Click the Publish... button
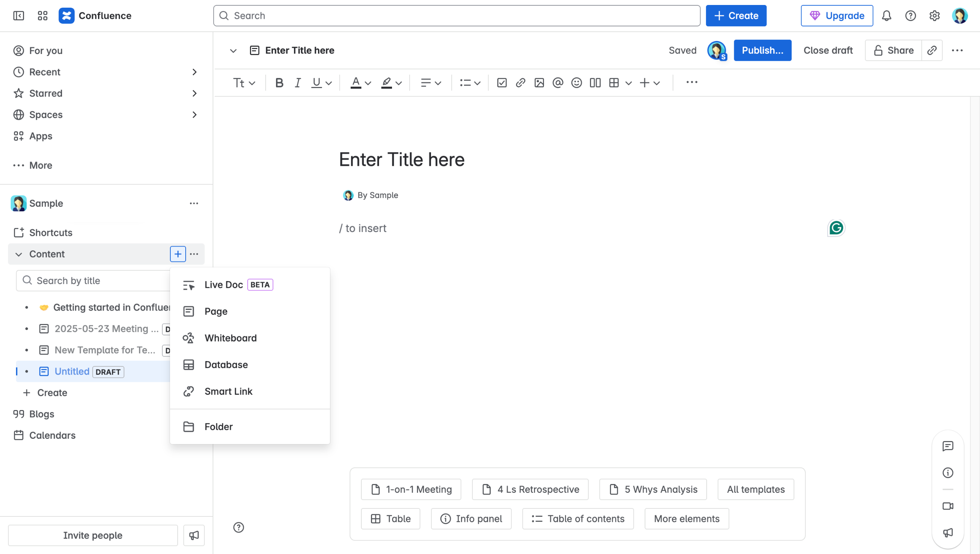The image size is (980, 554). [x=762, y=51]
